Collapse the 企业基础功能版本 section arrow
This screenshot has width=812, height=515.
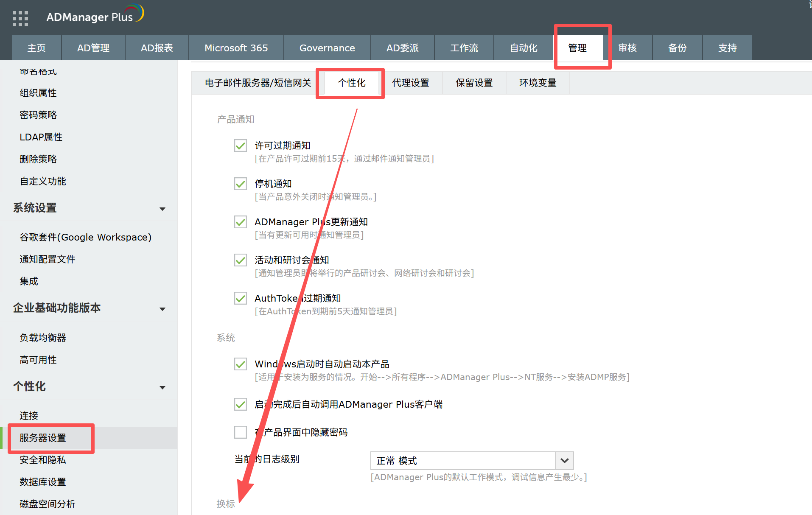(162, 309)
